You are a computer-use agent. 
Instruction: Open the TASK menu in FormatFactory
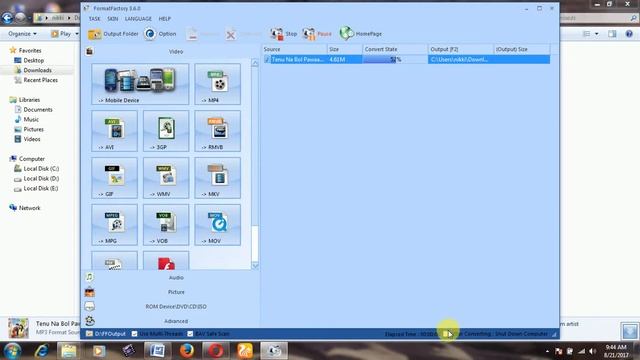[94, 19]
